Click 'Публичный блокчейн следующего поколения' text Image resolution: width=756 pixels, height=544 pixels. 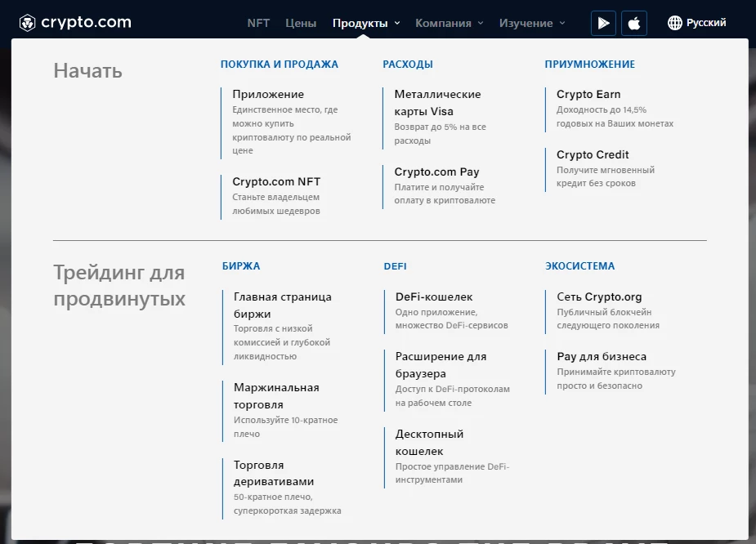pos(608,319)
